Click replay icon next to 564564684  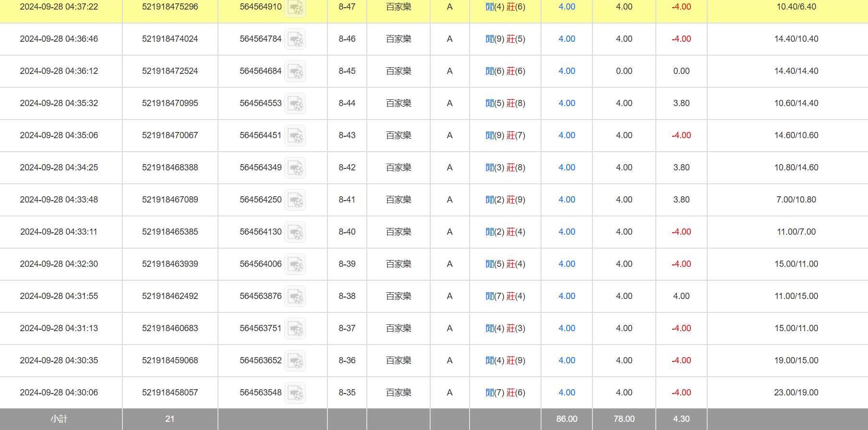(295, 72)
